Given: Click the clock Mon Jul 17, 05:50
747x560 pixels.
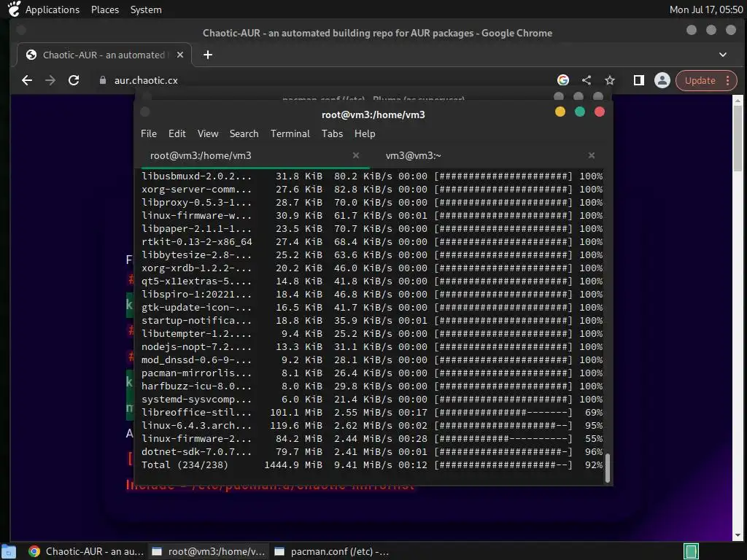Looking at the screenshot, I should click(x=706, y=9).
